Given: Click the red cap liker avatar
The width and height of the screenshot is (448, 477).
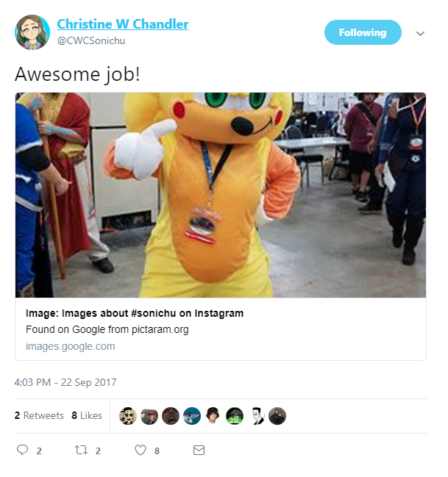Looking at the screenshot, I should tap(149, 416).
